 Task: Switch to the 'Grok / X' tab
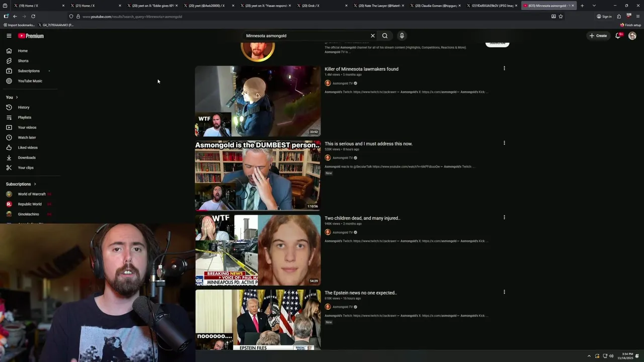click(x=321, y=6)
